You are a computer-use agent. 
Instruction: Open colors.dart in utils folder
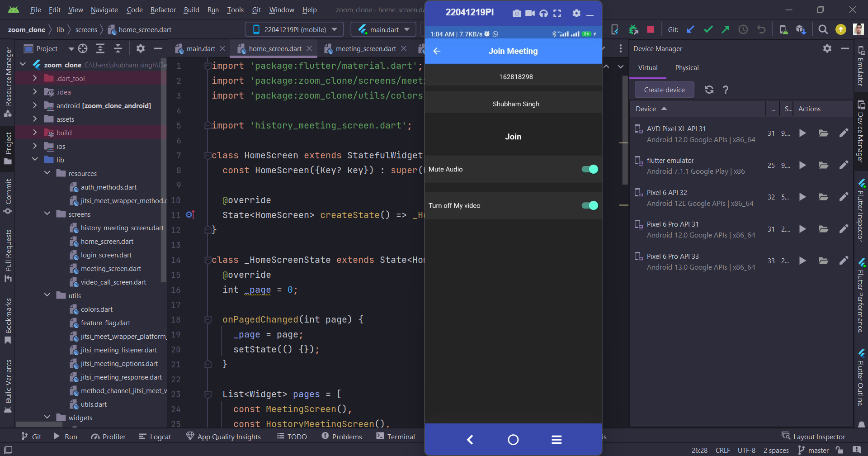[97, 309]
